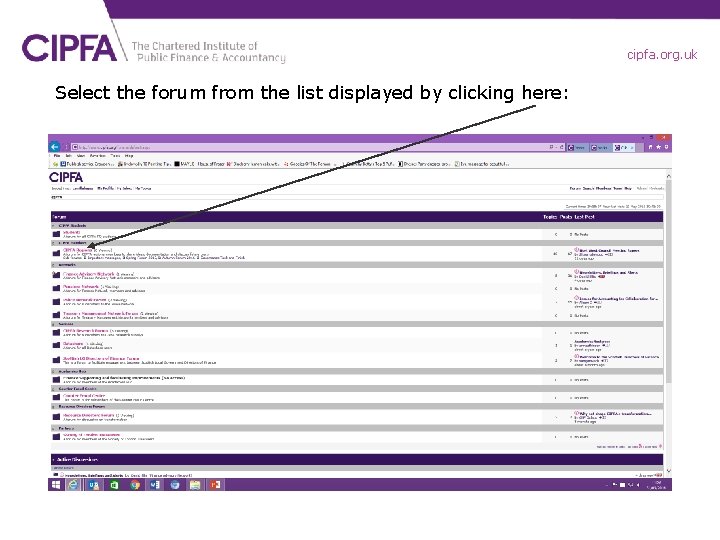
Task: Open the Edit menu
Action: tap(69, 156)
